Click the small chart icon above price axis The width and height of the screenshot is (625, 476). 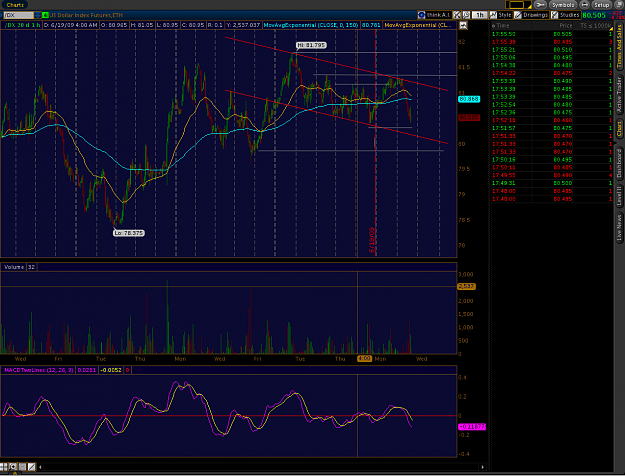pyautogui.click(x=463, y=26)
